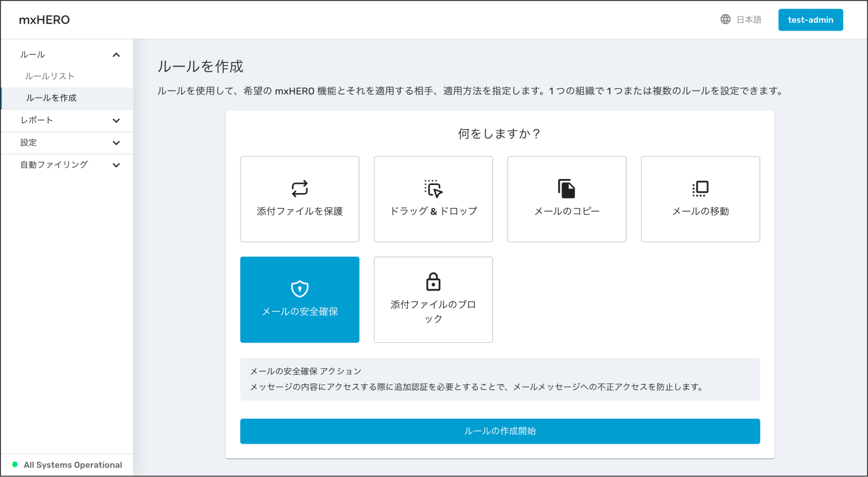Deselect the highlighted メールの安全確保 option
The height and width of the screenshot is (477, 868).
pyautogui.click(x=299, y=300)
